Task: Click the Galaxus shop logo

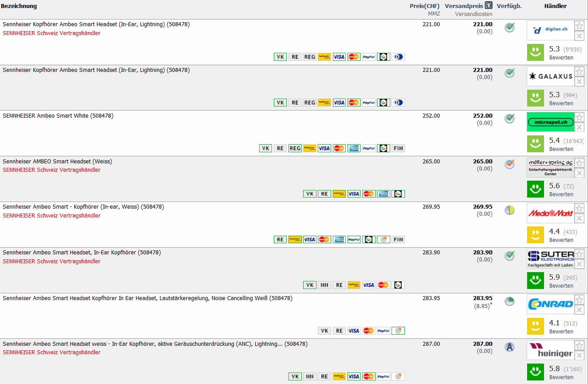Action: tap(550, 76)
